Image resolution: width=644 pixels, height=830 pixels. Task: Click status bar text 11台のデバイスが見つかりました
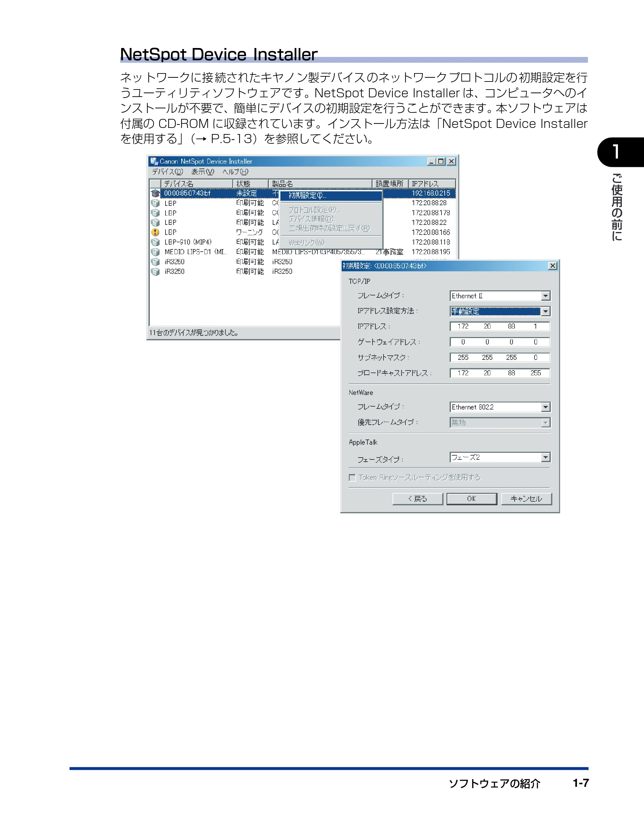194,333
